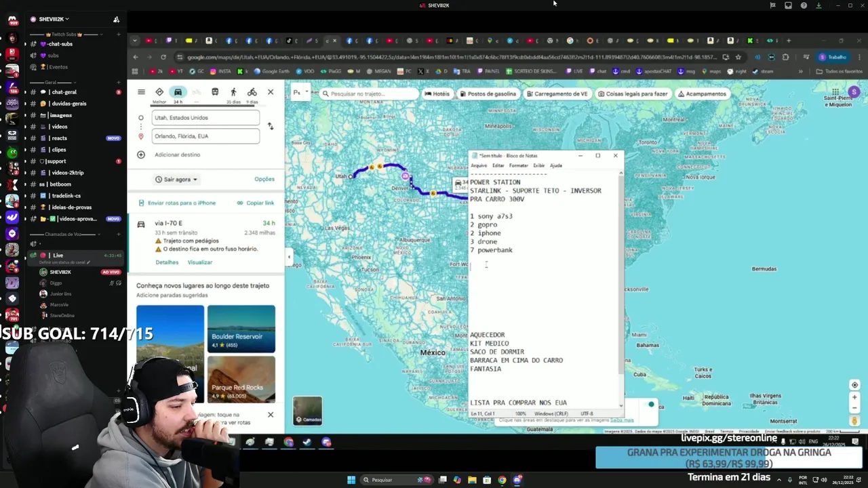Click Visualizar for the I-70 E route
Viewport: 868px width, 488px height.
pos(200,262)
